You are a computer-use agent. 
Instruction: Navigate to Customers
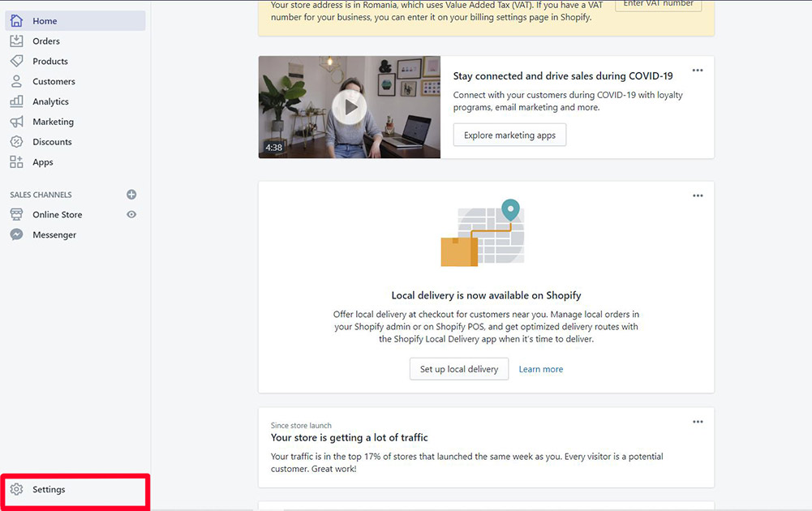54,81
